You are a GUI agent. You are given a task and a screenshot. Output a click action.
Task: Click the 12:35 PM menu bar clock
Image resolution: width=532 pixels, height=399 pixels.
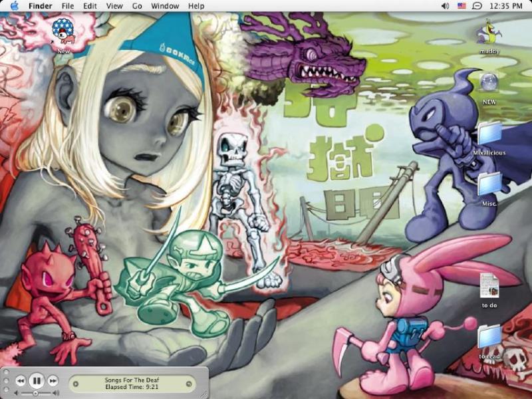506,6
